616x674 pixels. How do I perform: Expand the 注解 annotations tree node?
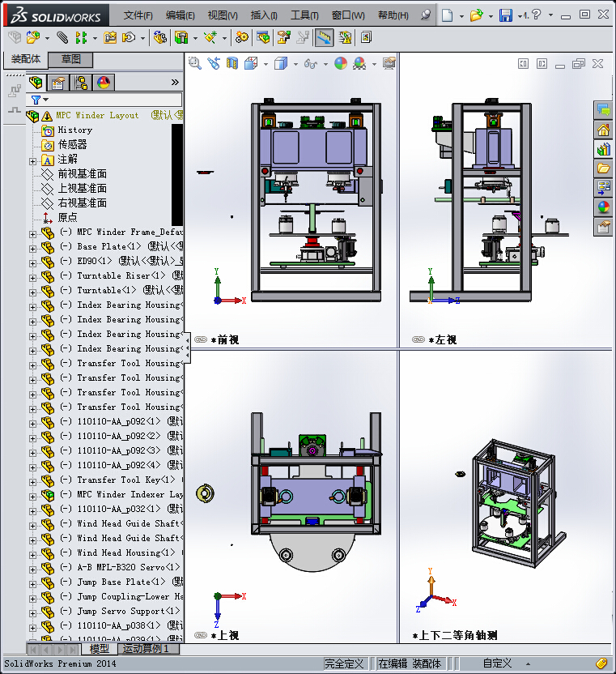32,162
